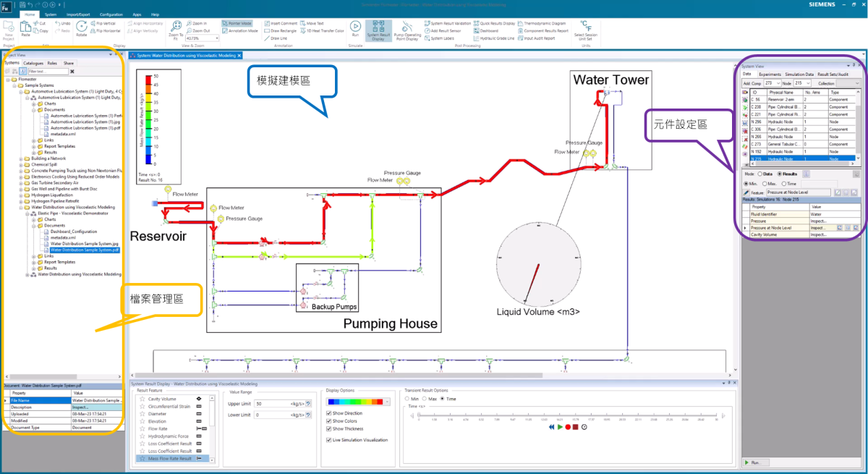Expand the Chemical Spill folder
This screenshot has width=868, height=474.
pos(20,164)
